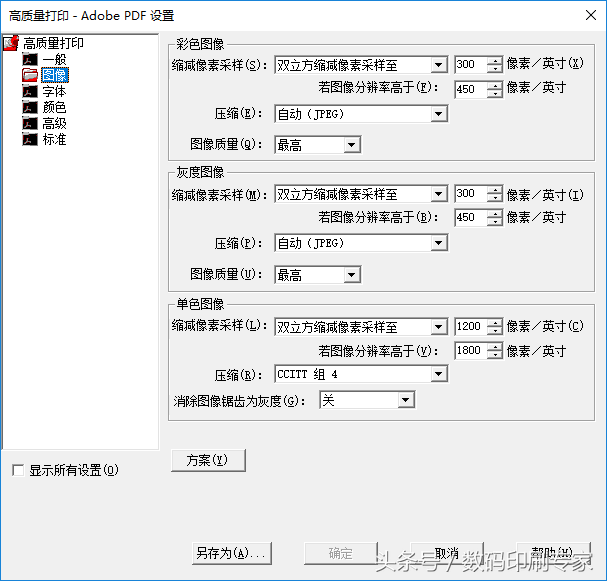
Task: Decrease monochrome 1800 value with down arrow
Action: (x=495, y=355)
